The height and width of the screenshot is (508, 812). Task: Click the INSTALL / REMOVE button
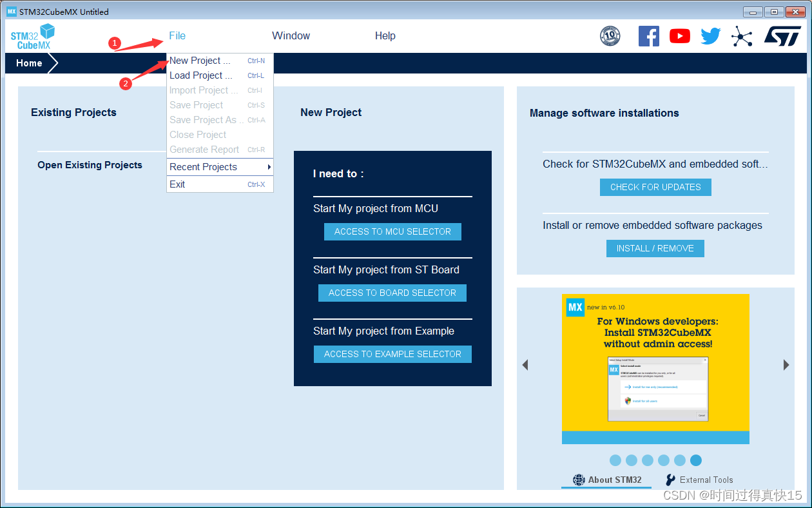[x=655, y=249]
